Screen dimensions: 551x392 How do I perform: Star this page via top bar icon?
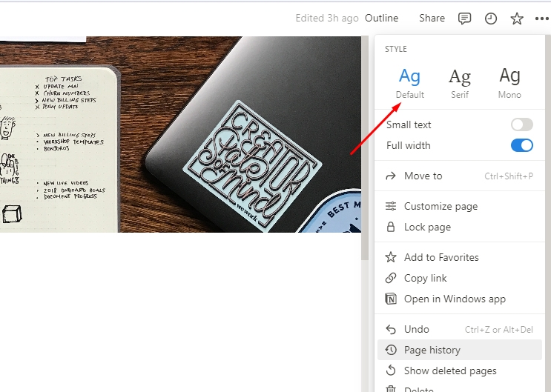pyautogui.click(x=517, y=19)
